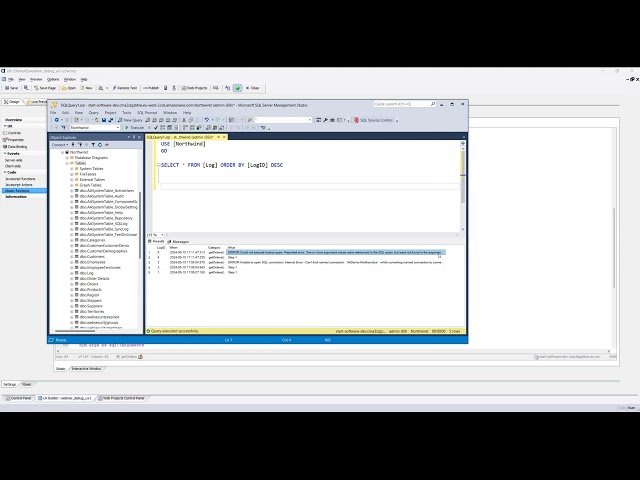Click the Object Explorer filter icon
This screenshot has height=480, width=640.
point(93,145)
